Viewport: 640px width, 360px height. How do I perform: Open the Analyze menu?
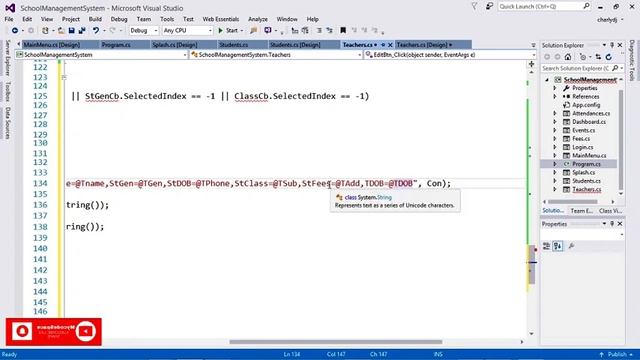coord(258,19)
